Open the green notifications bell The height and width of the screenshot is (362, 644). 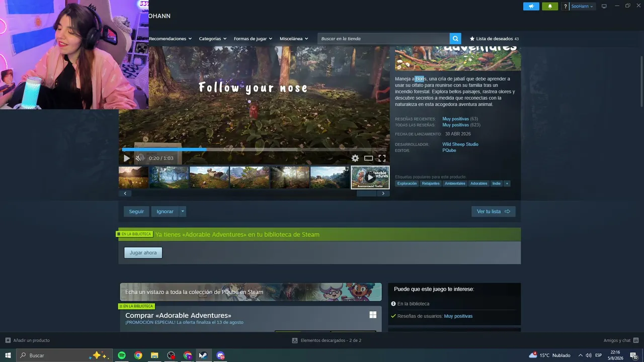(550, 7)
